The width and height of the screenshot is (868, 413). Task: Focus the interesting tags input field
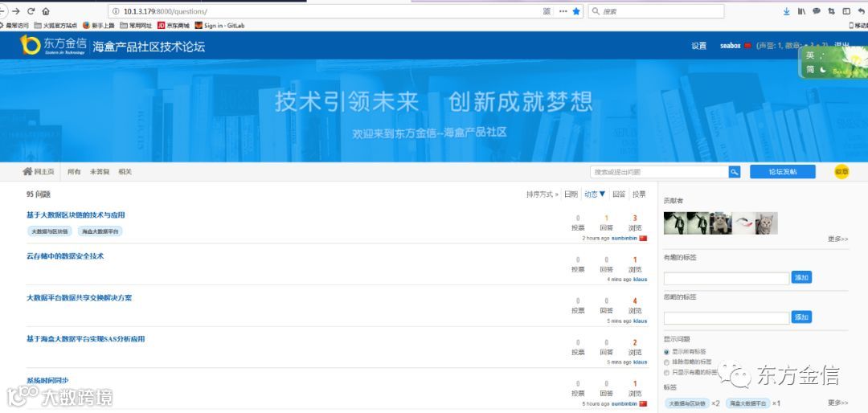(727, 279)
